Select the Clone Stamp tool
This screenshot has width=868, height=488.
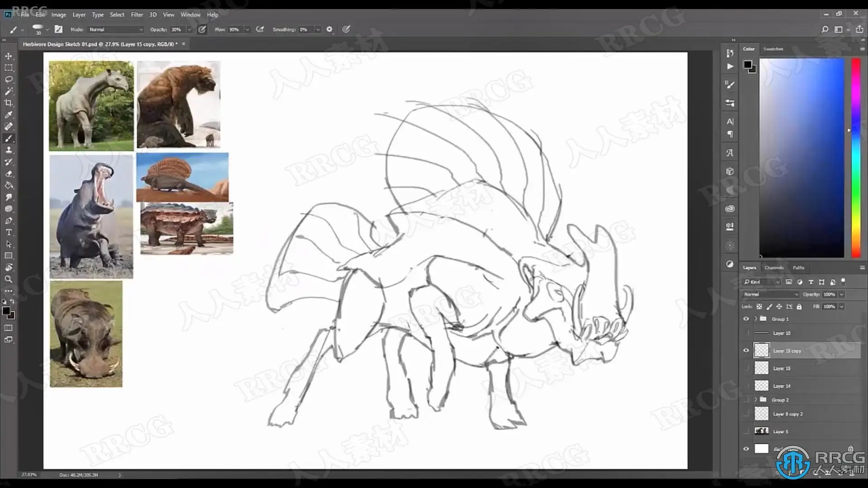click(9, 150)
